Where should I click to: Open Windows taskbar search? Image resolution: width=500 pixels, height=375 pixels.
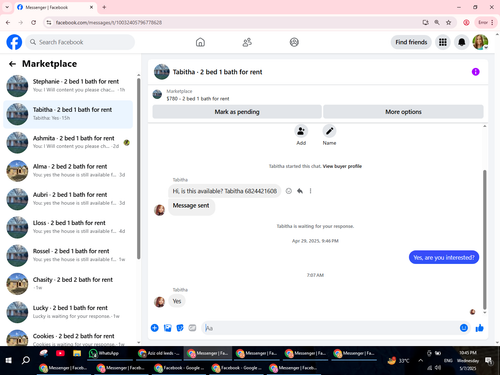click(26, 360)
